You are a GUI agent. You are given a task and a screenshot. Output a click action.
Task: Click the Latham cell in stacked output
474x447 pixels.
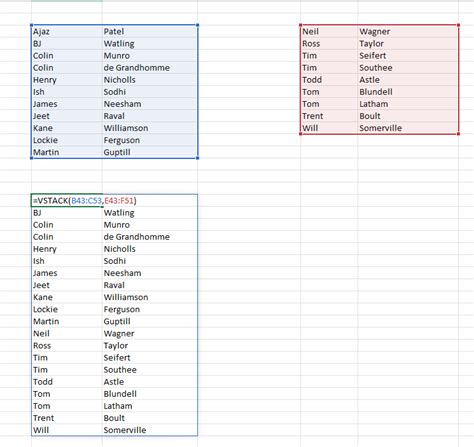point(150,406)
